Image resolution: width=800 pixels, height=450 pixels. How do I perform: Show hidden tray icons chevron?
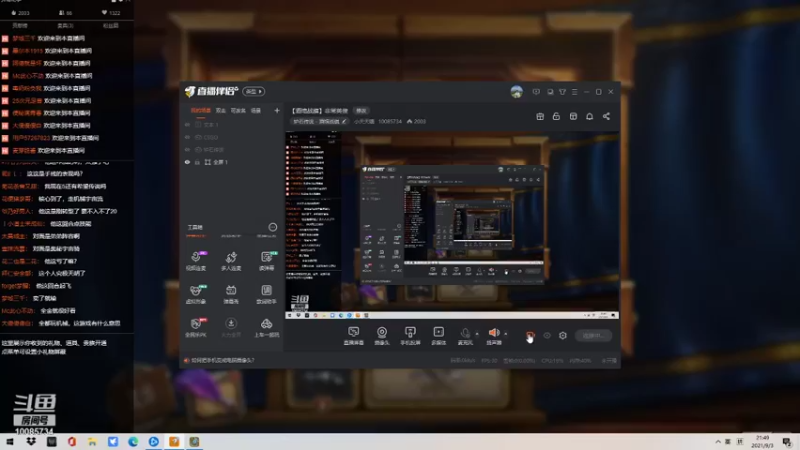click(x=718, y=442)
